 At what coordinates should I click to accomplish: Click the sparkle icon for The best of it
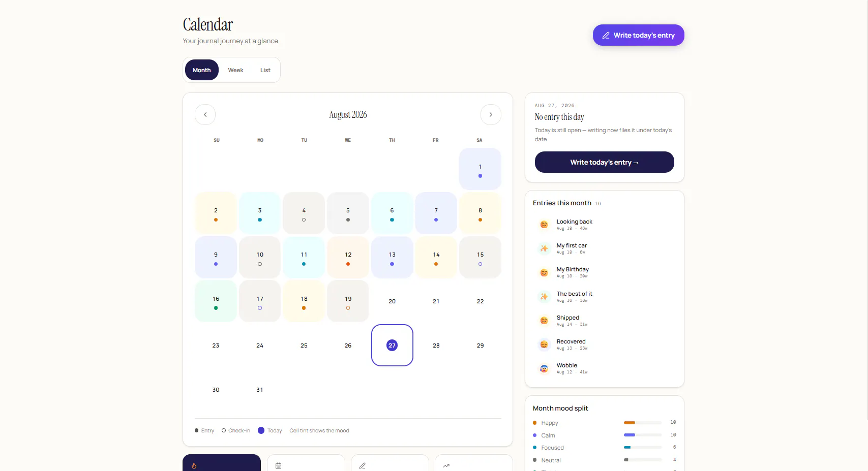coord(544,297)
